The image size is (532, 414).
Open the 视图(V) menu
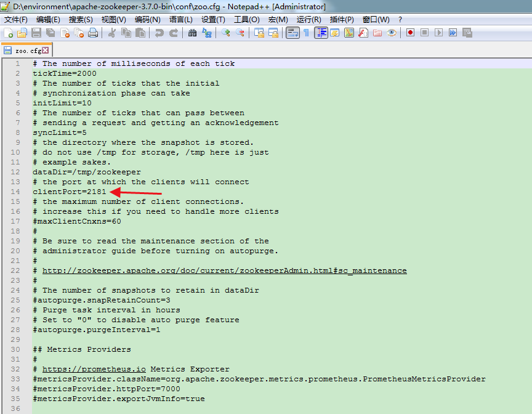click(114, 20)
